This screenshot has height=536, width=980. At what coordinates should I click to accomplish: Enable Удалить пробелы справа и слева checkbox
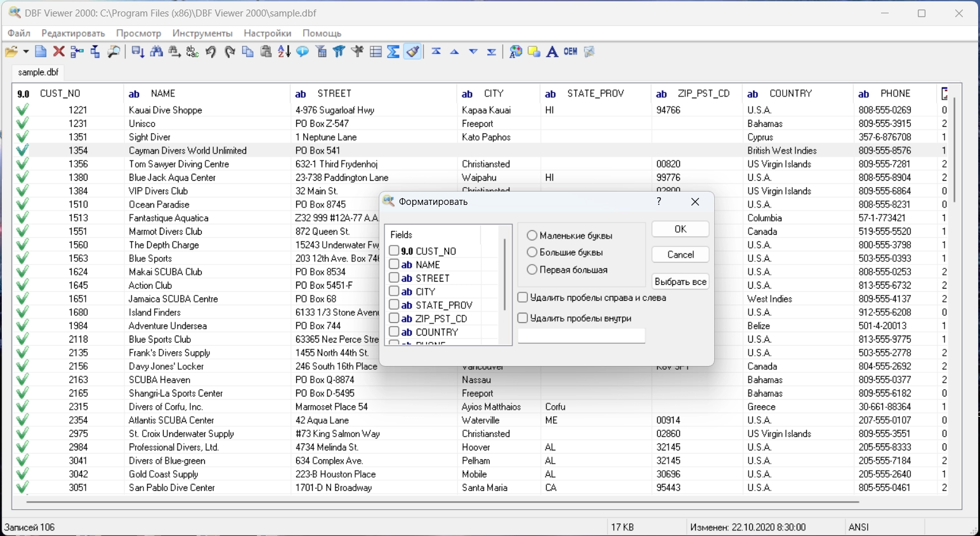pyautogui.click(x=523, y=297)
